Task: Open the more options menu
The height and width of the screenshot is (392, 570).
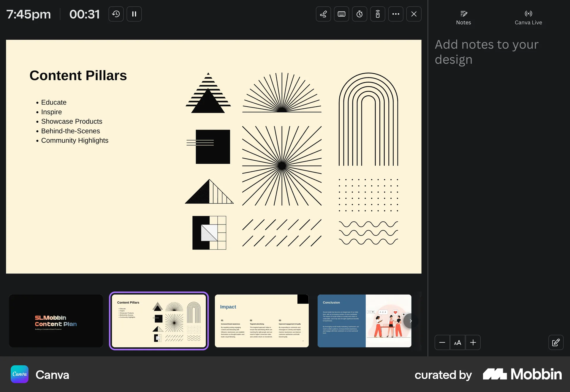Action: [396, 14]
